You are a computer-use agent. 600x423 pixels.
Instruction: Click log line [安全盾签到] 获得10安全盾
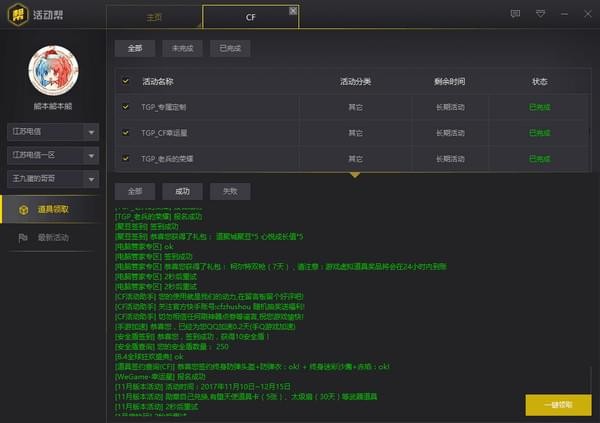click(192, 336)
